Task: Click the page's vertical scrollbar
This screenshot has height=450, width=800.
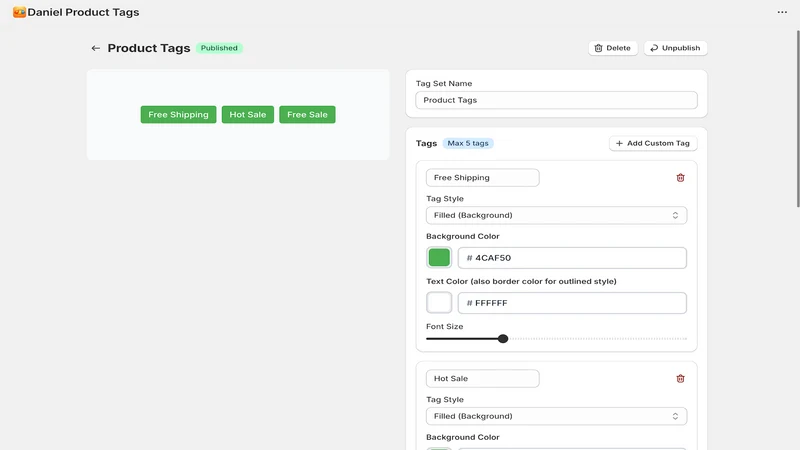Action: 798,118
